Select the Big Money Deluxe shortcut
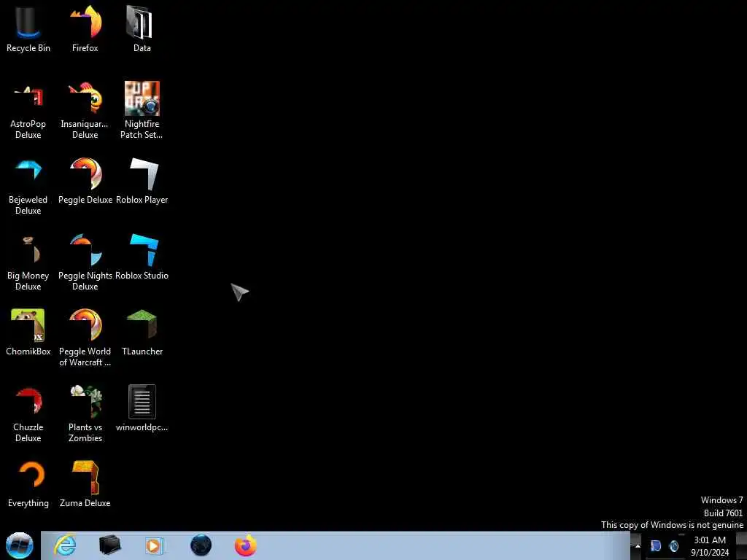Screen dimensions: 747x560 point(28,262)
